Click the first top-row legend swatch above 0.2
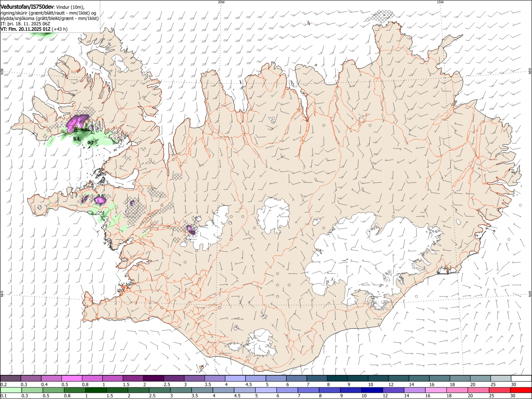The image size is (532, 399). (10, 379)
